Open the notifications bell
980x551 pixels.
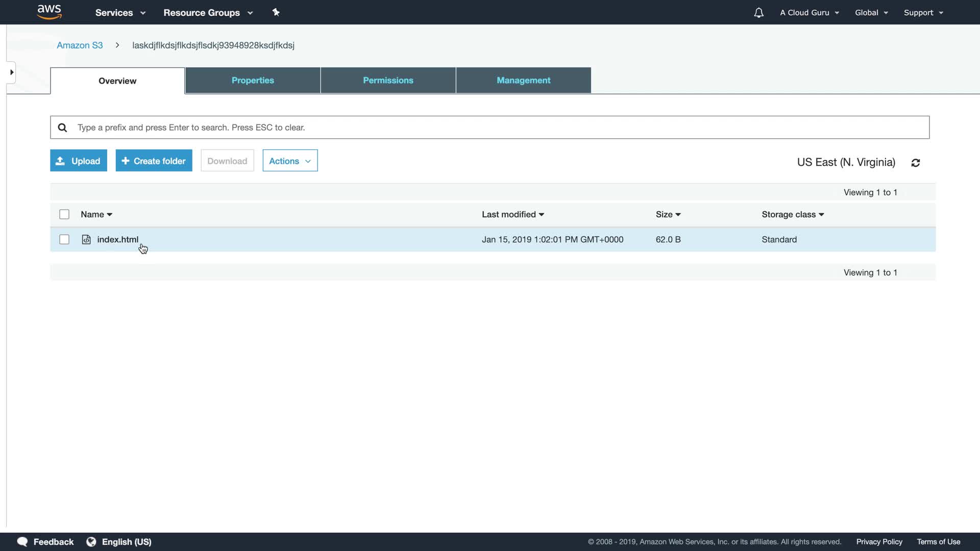click(x=758, y=13)
